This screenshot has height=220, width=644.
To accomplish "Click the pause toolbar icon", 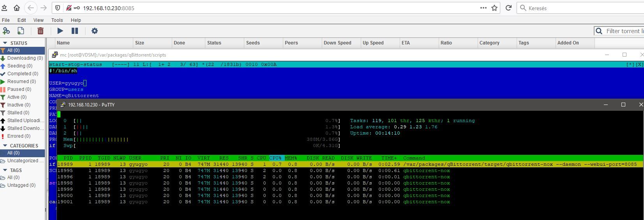I will pyautogui.click(x=75, y=31).
